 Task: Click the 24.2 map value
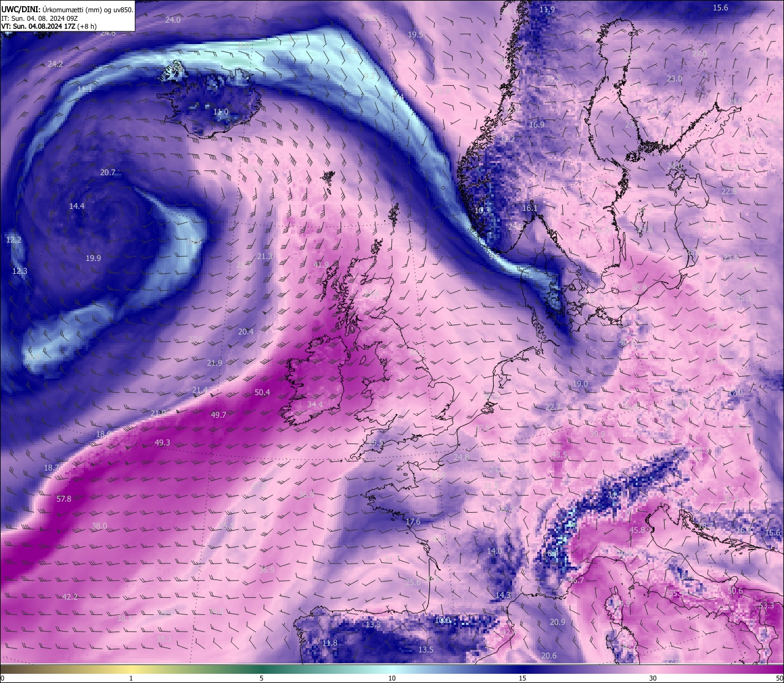coord(55,64)
